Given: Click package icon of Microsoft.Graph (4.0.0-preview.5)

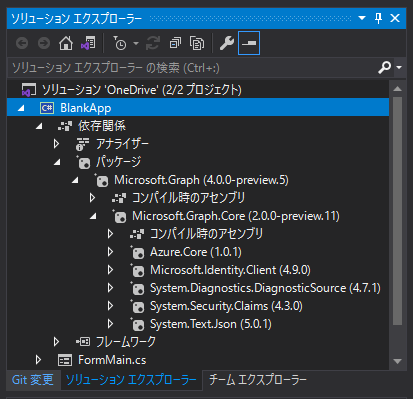Looking at the screenshot, I should coord(101,180).
